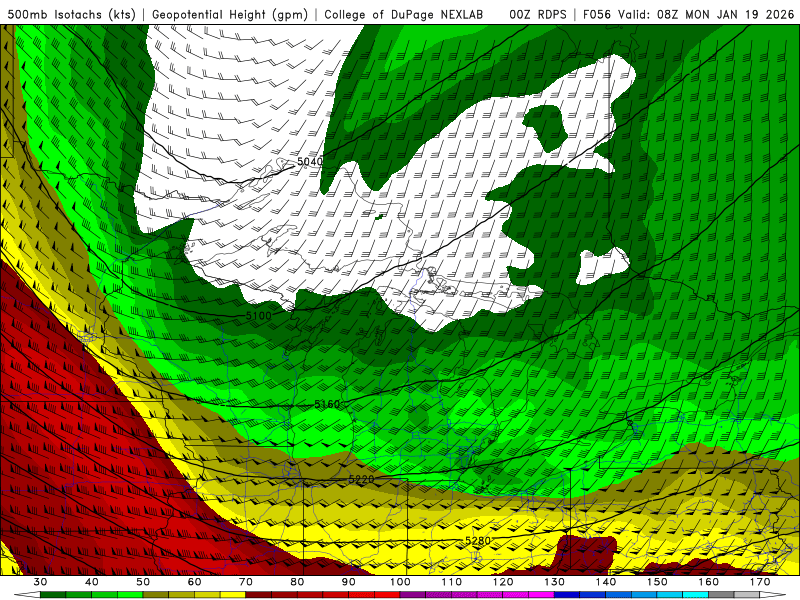Click the cyan 155-160 kt color swatch
This screenshot has height=600, width=800.
(696, 595)
